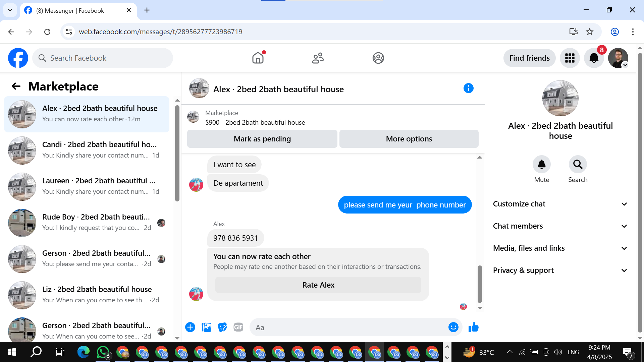Screen dimensions: 644x362
Task: Attach a photo using the image icon
Action: pos(206,327)
